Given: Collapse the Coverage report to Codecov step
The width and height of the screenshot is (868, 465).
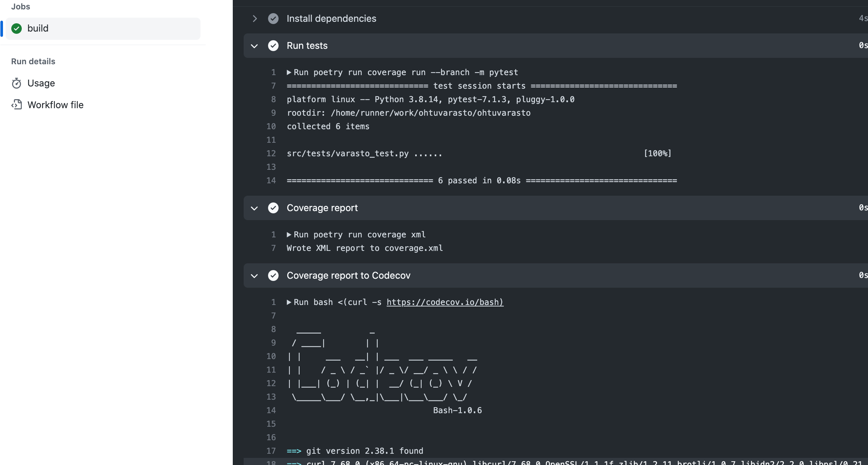Looking at the screenshot, I should coord(255,276).
